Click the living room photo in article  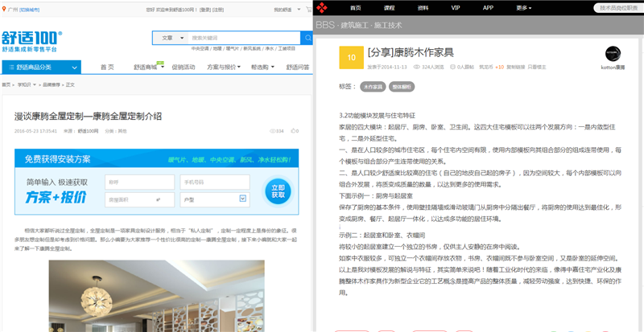(156, 296)
